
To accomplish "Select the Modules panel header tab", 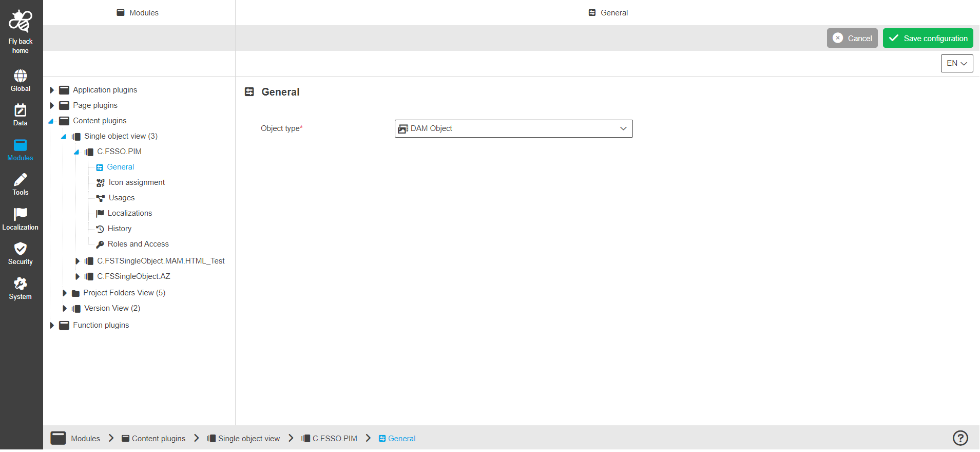I will (138, 13).
